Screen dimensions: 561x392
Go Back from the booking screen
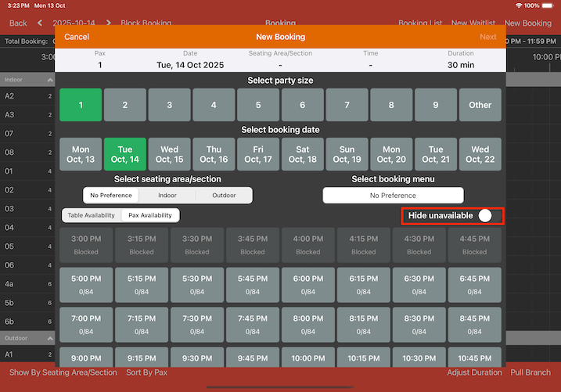[18, 23]
